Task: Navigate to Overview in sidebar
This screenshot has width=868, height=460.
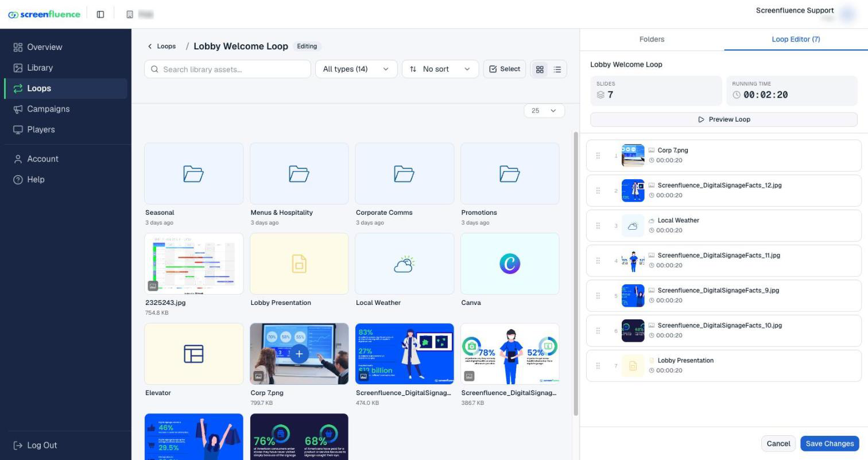Action: pos(66,47)
